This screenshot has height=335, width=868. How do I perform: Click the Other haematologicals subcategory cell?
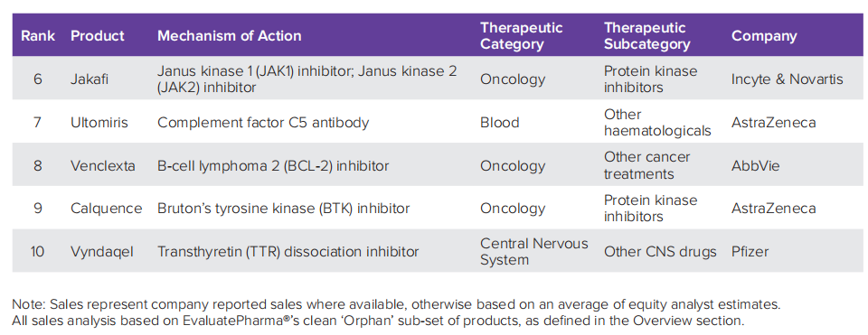(x=657, y=122)
